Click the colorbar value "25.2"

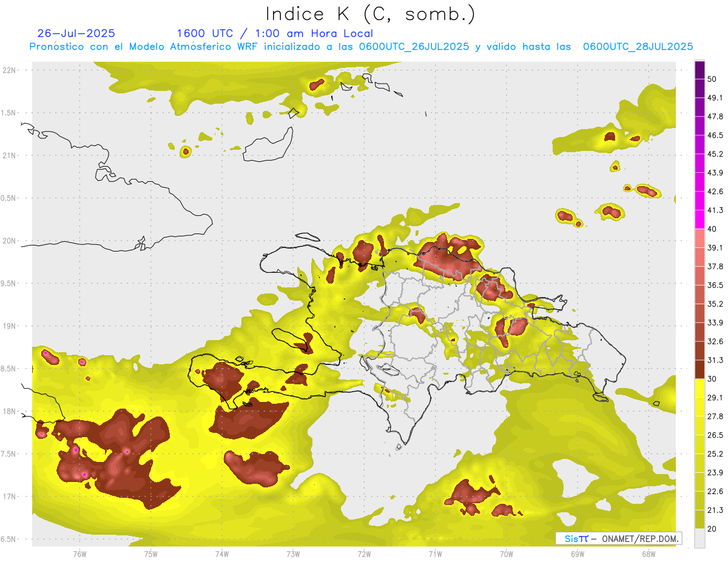(715, 454)
